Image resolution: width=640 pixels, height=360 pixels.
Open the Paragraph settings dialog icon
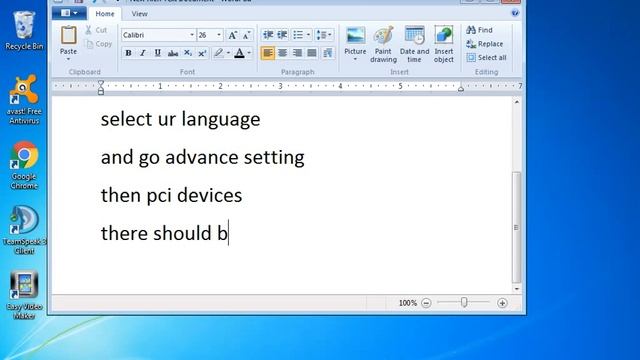(328, 53)
